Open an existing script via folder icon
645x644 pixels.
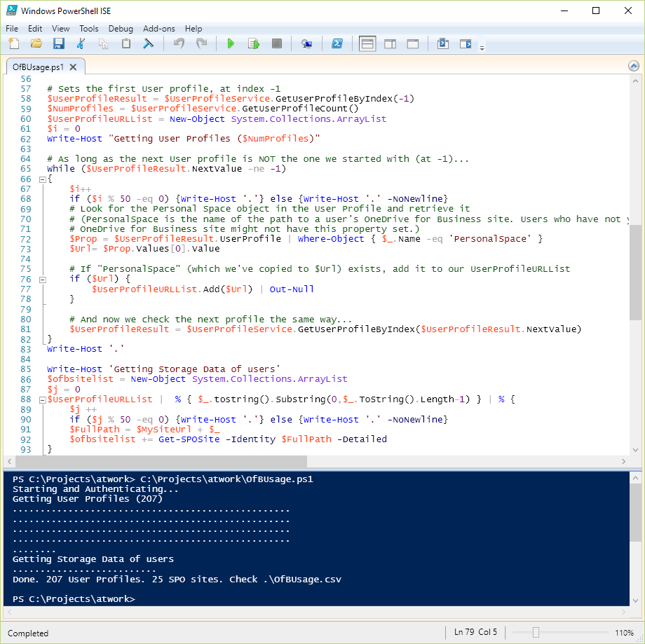tap(36, 43)
